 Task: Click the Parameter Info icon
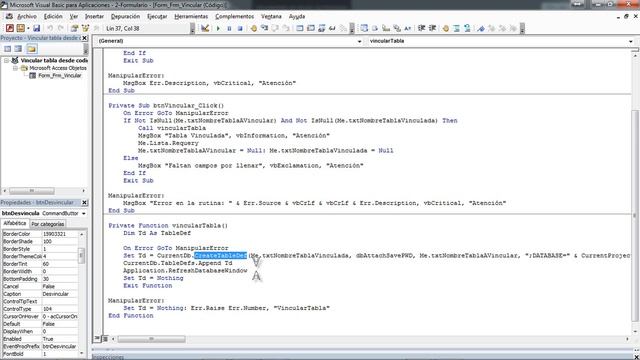pyautogui.click(x=397, y=28)
